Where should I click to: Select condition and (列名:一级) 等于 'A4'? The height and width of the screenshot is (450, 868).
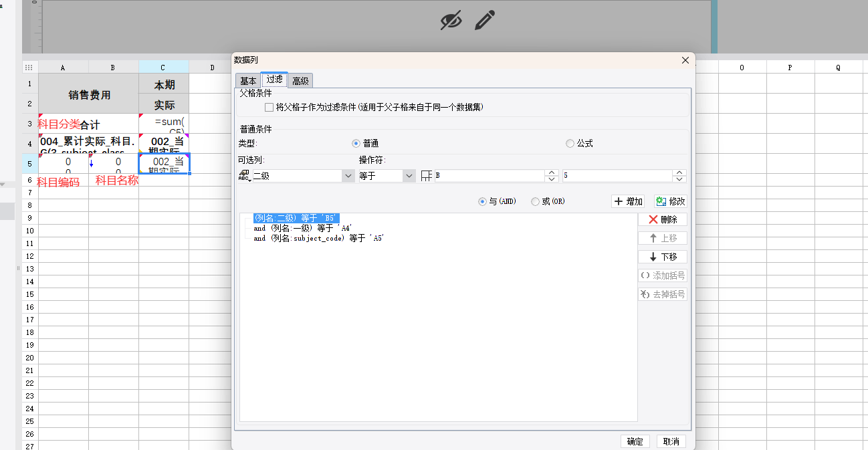click(303, 228)
